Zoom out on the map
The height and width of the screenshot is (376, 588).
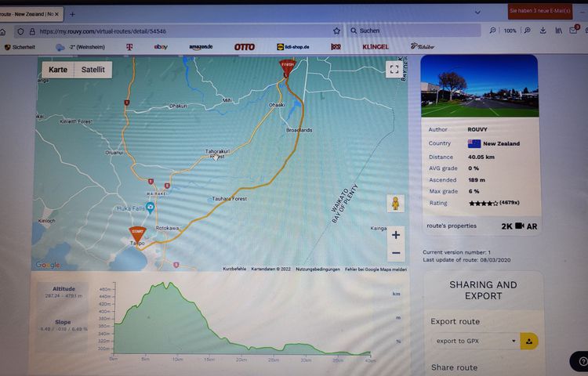[395, 253]
